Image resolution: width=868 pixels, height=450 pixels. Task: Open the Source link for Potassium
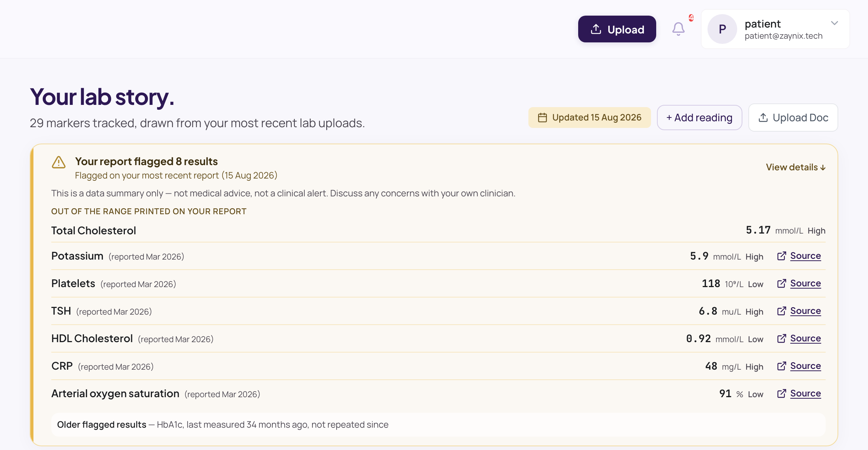[x=805, y=256]
